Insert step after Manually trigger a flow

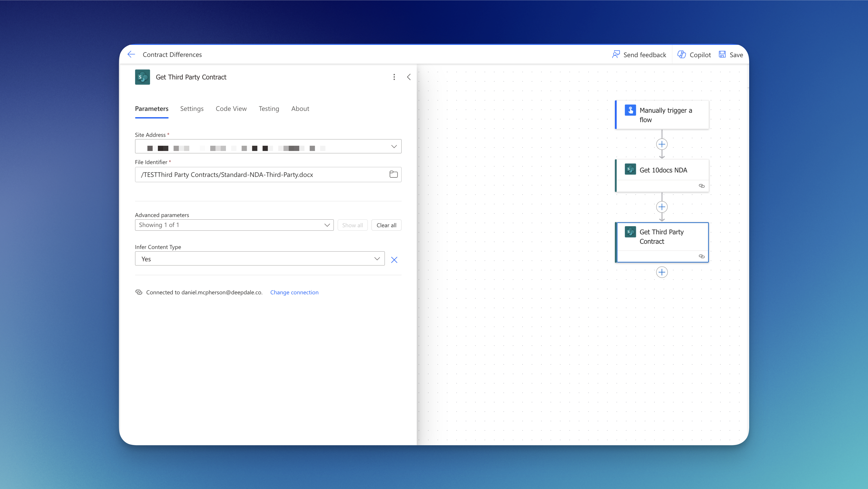tap(661, 144)
